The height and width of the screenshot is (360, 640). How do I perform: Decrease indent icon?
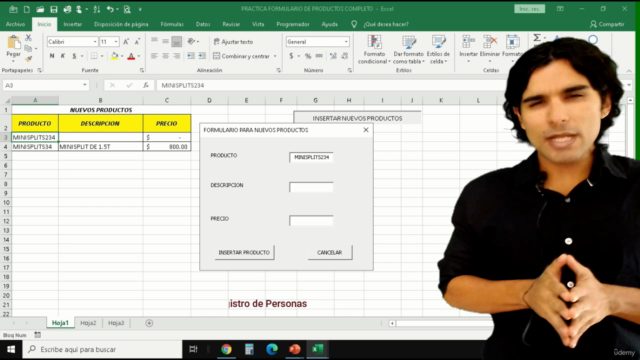point(191,56)
